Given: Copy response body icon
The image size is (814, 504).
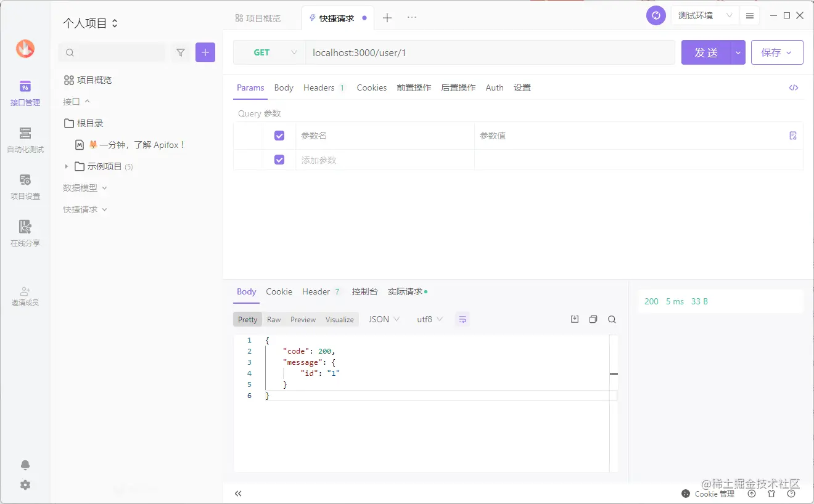Looking at the screenshot, I should 593,319.
